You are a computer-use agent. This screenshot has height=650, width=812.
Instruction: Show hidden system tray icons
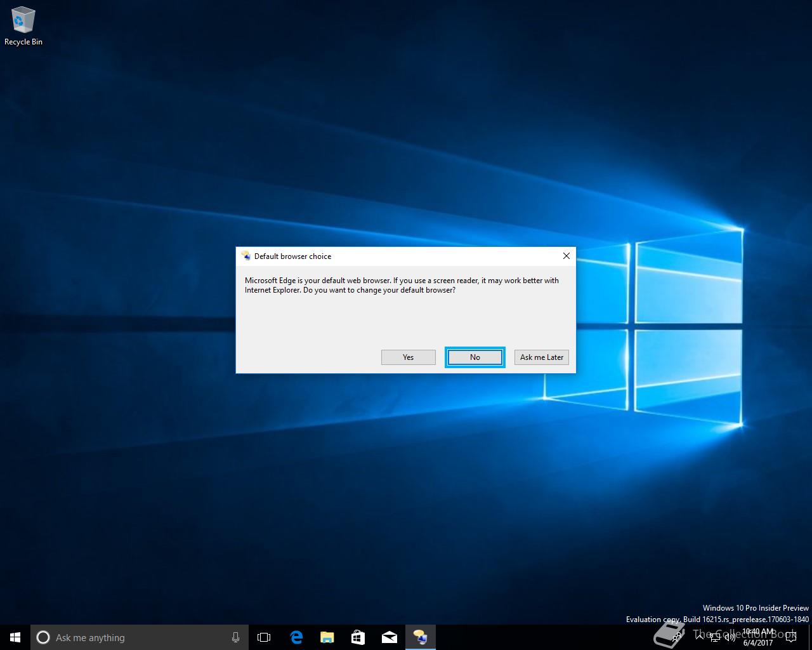pyautogui.click(x=700, y=637)
